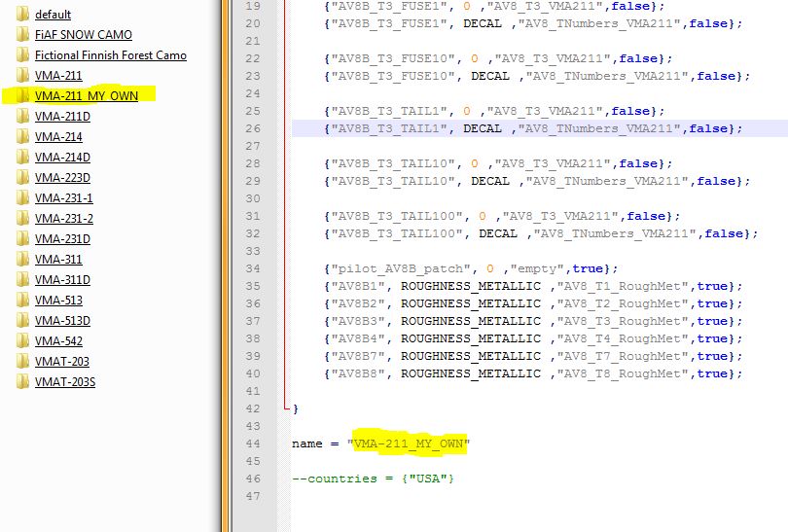This screenshot has height=532, width=788.
Task: Select VMA-231-2 folder name
Action: click(64, 219)
